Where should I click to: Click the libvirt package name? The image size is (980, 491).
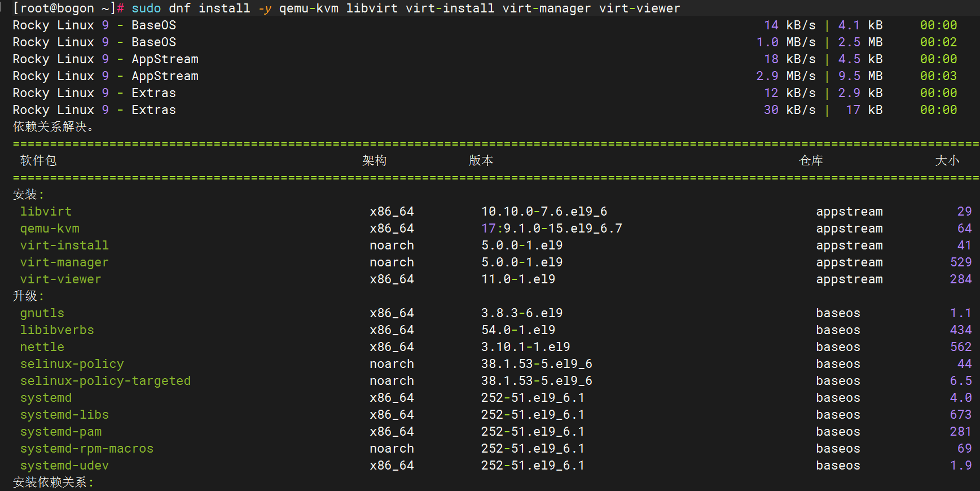coord(46,212)
